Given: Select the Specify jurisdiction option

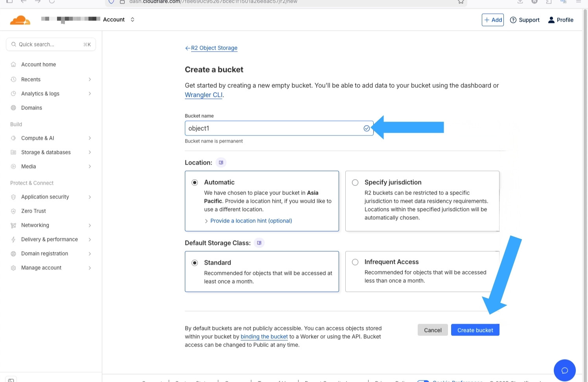Looking at the screenshot, I should click(355, 182).
